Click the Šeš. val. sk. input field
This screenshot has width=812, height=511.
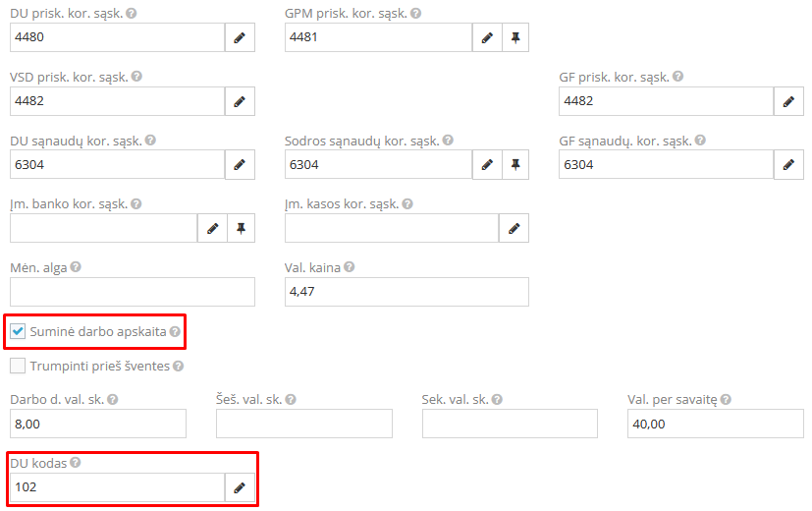pos(303,424)
